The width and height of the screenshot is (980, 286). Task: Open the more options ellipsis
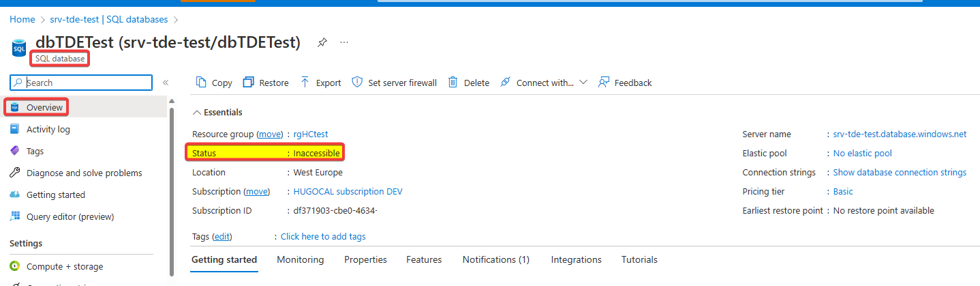344,42
